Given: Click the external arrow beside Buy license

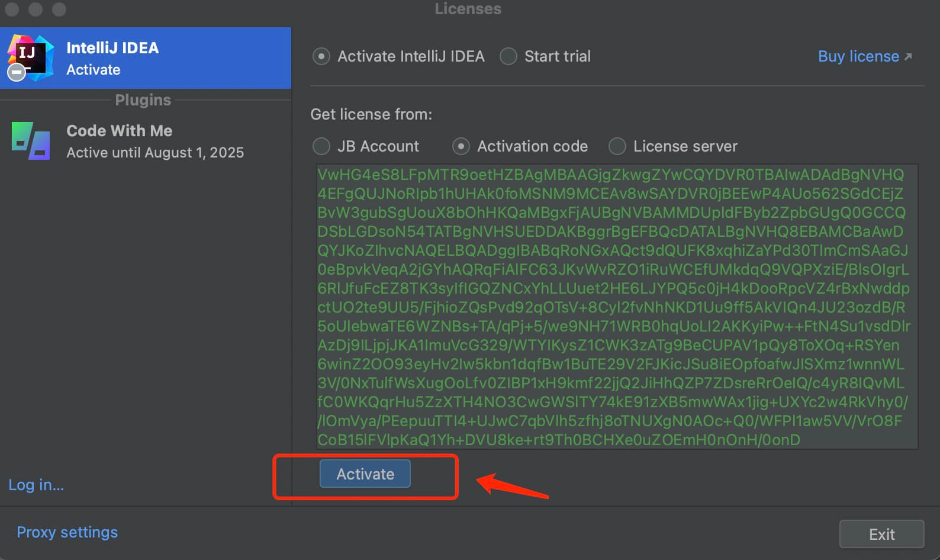Looking at the screenshot, I should [908, 57].
